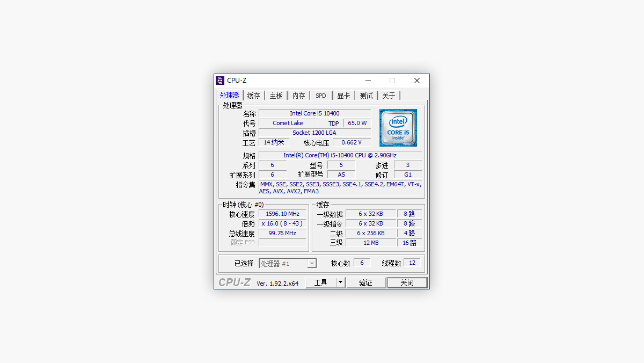Expand the 工具 dropdown arrow
This screenshot has height=363, width=644.
340,282
